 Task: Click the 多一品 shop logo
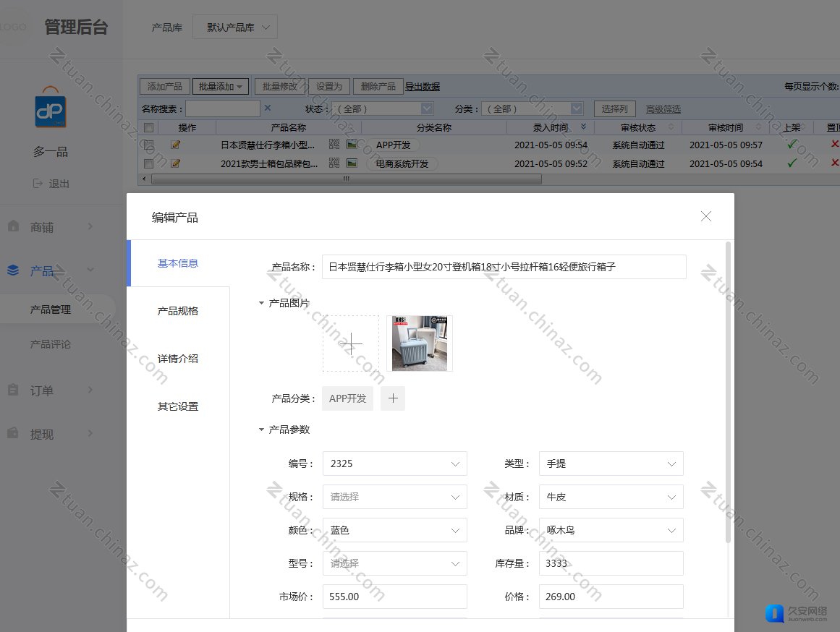click(x=51, y=107)
